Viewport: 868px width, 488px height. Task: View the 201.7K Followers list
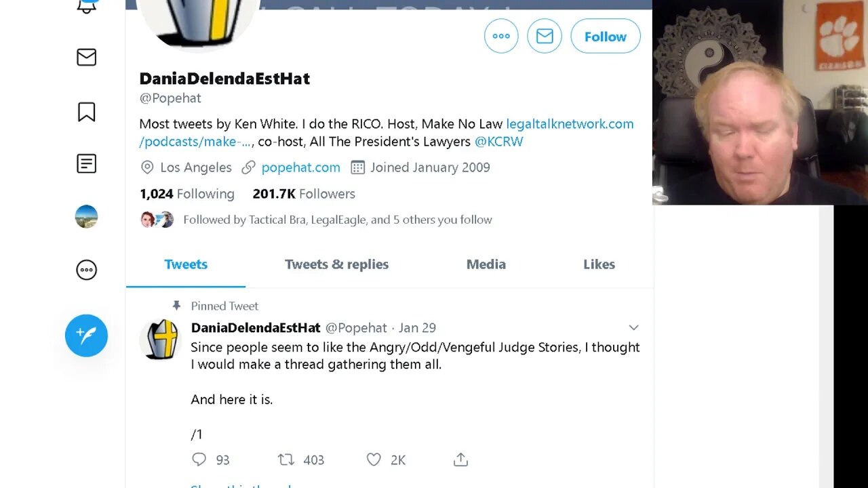(303, 194)
